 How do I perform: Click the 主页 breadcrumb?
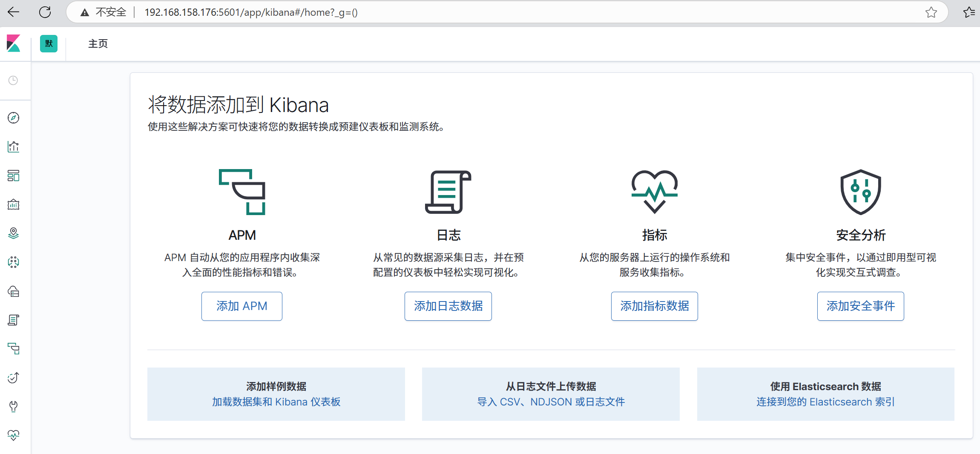point(98,44)
